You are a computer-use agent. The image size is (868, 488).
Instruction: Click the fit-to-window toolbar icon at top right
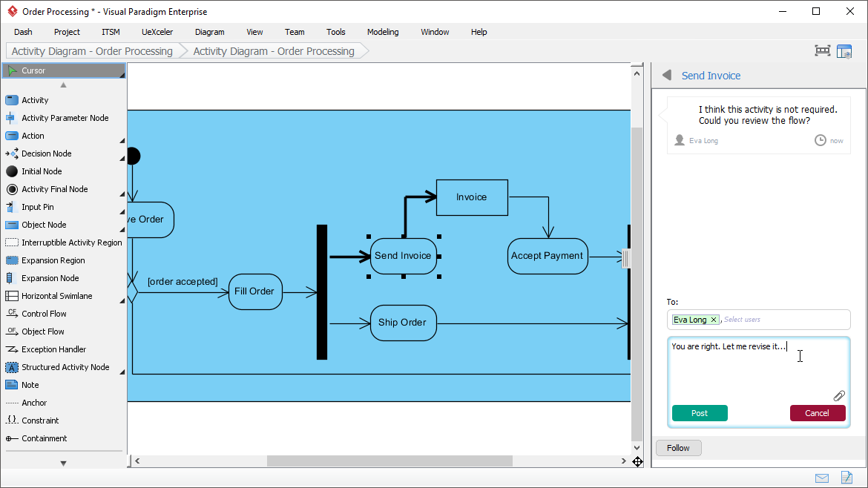click(x=823, y=51)
